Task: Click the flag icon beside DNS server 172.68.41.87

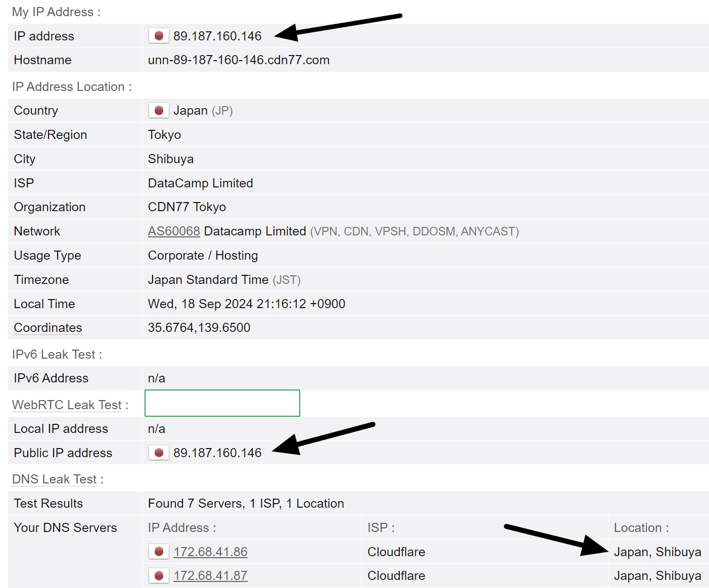Action: point(159,575)
